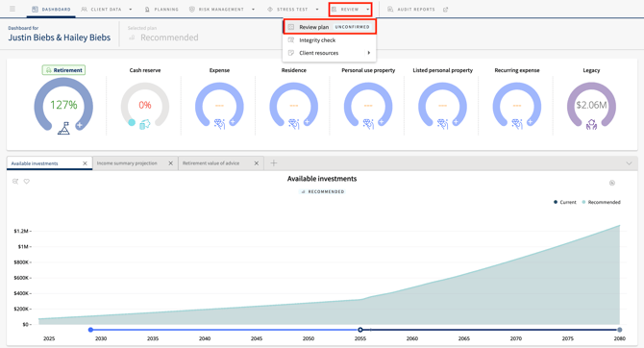Close the Retirement value of advice tab
Viewport: 644px width, 348px height.
point(257,163)
